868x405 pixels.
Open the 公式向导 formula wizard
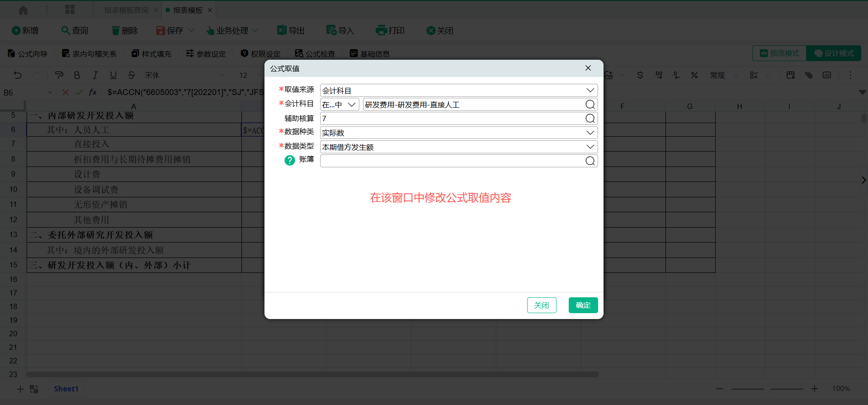(x=28, y=54)
